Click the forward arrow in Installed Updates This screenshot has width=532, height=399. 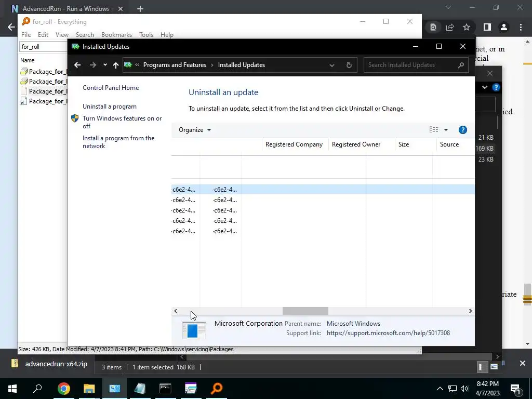point(92,65)
